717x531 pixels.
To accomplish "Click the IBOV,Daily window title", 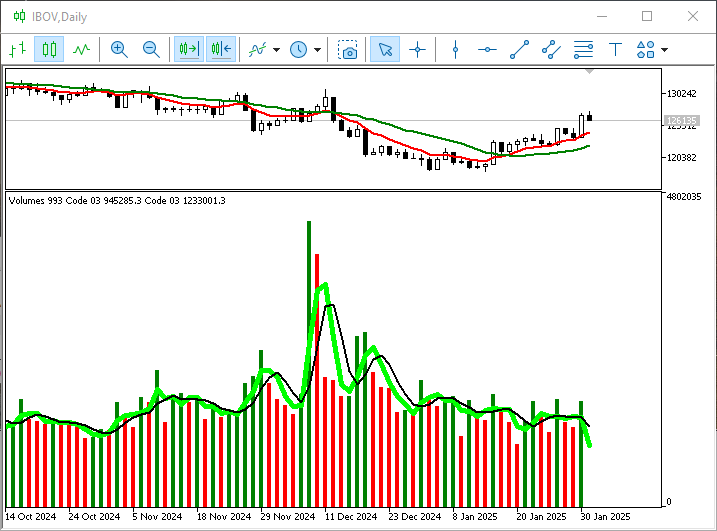I will [59, 17].
